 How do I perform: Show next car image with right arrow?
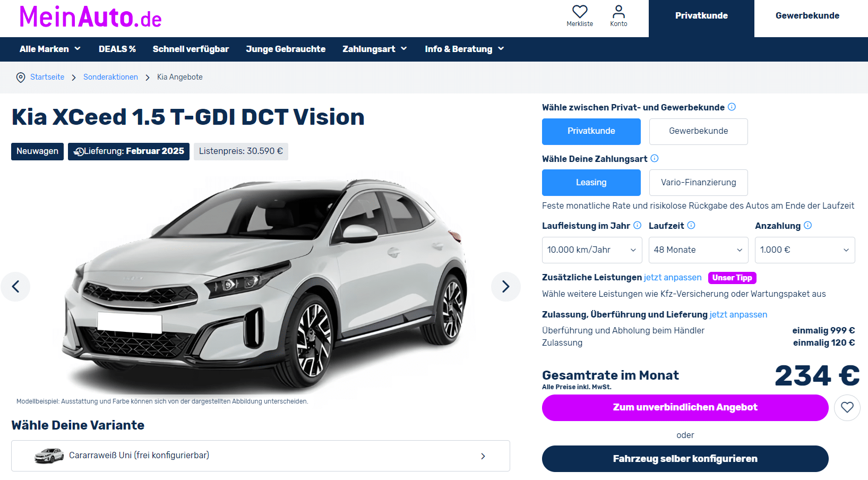tap(505, 287)
